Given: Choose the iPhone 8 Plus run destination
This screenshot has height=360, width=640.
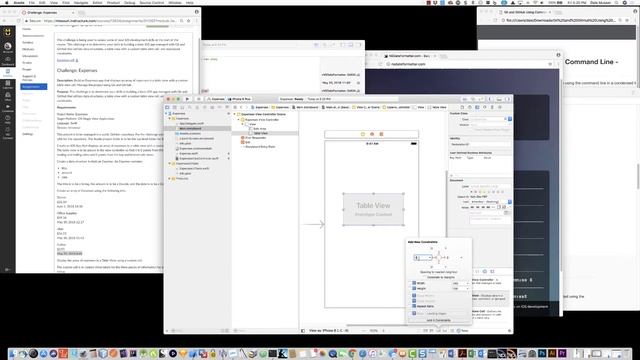Looking at the screenshot, I should pos(239,99).
